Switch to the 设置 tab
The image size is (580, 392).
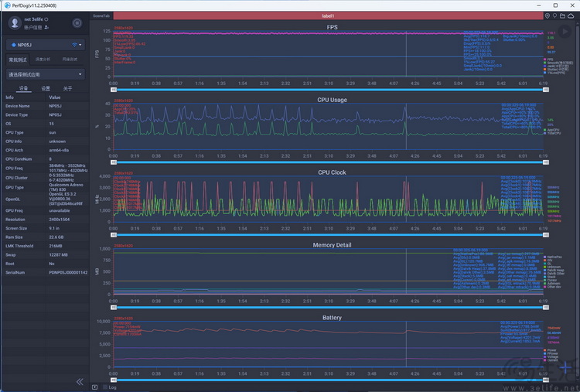[46, 88]
